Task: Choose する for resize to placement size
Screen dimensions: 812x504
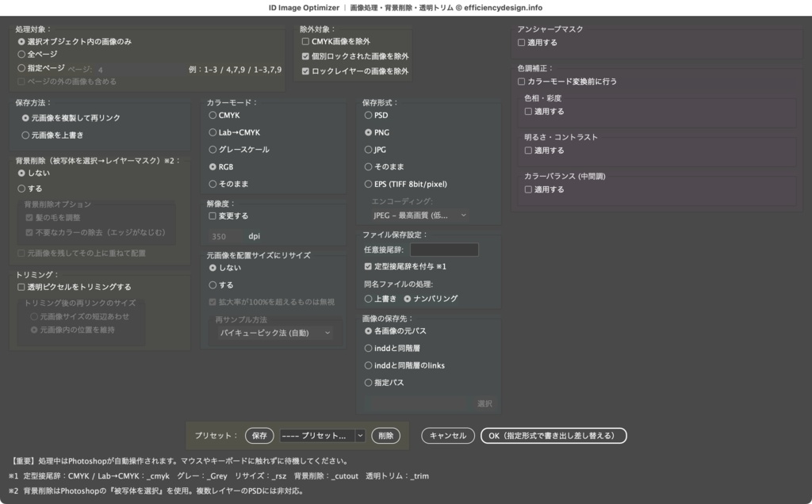Action: 221,285
